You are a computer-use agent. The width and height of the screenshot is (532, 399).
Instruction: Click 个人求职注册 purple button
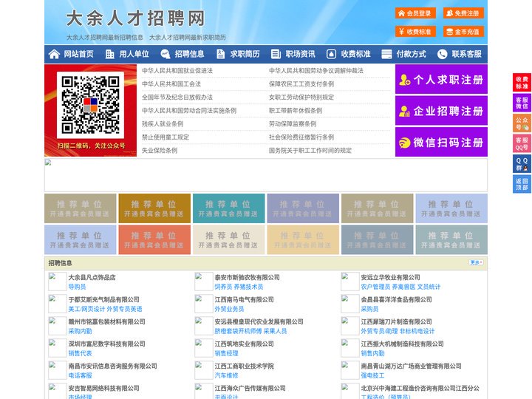pos(441,79)
